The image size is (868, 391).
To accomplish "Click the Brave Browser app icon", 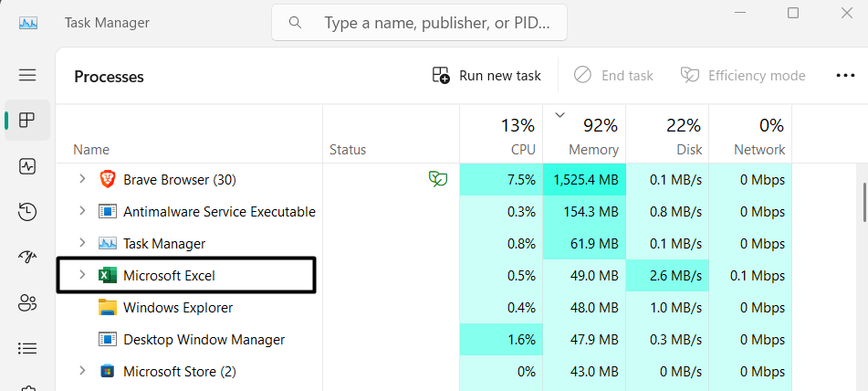I will [x=108, y=179].
